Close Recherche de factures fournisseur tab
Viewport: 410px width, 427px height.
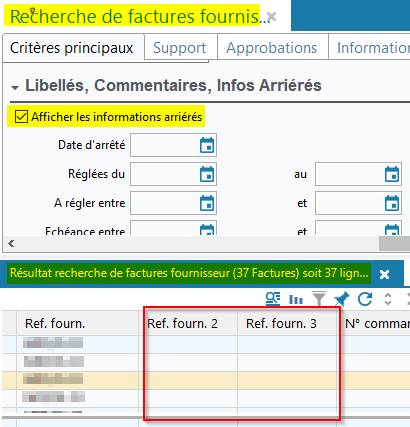[272, 16]
